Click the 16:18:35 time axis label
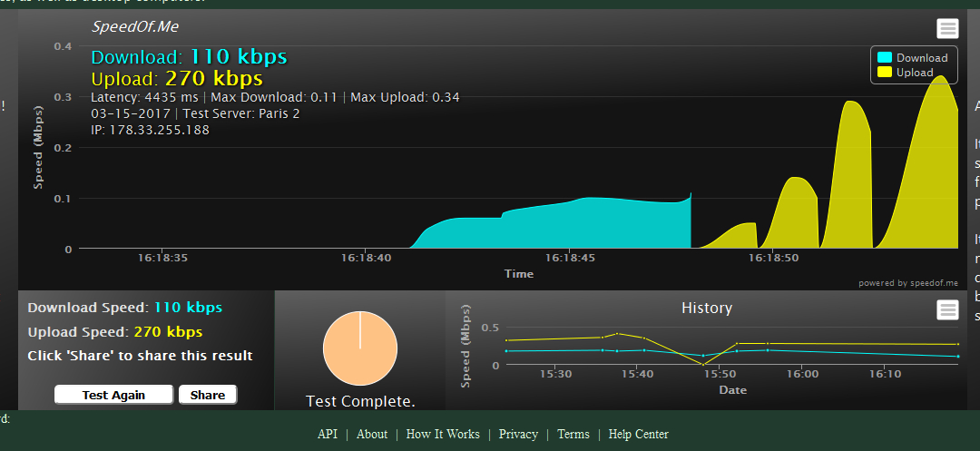 pyautogui.click(x=162, y=258)
